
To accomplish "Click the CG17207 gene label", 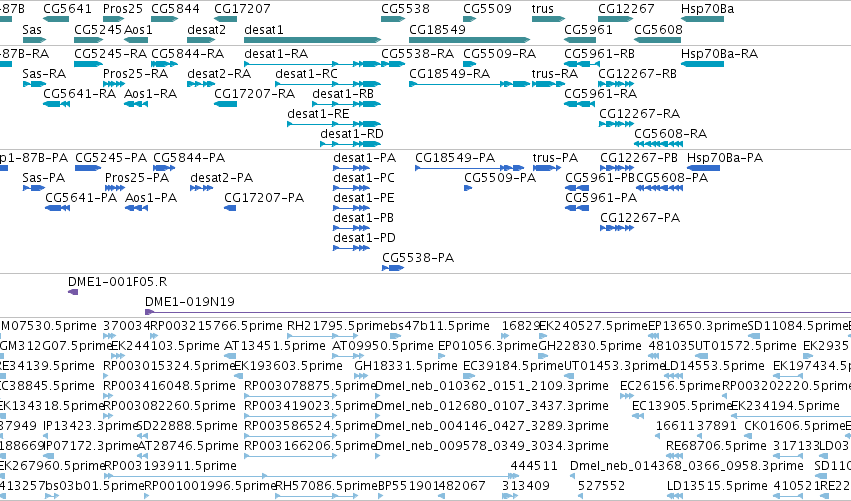I will (242, 9).
